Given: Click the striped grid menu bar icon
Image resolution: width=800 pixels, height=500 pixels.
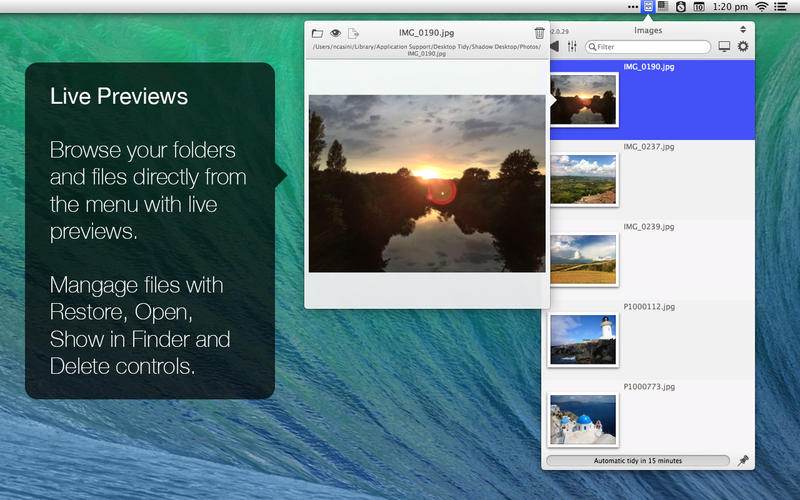Looking at the screenshot, I should click(x=663, y=7).
